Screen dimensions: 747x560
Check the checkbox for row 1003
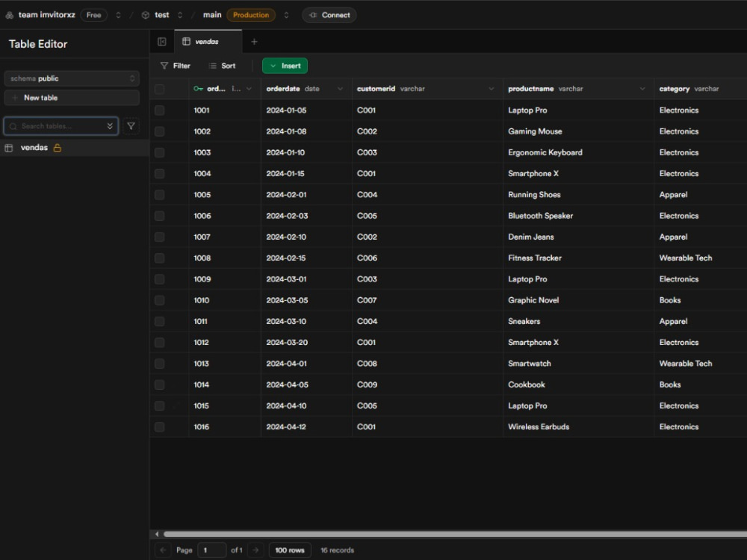[x=160, y=152]
